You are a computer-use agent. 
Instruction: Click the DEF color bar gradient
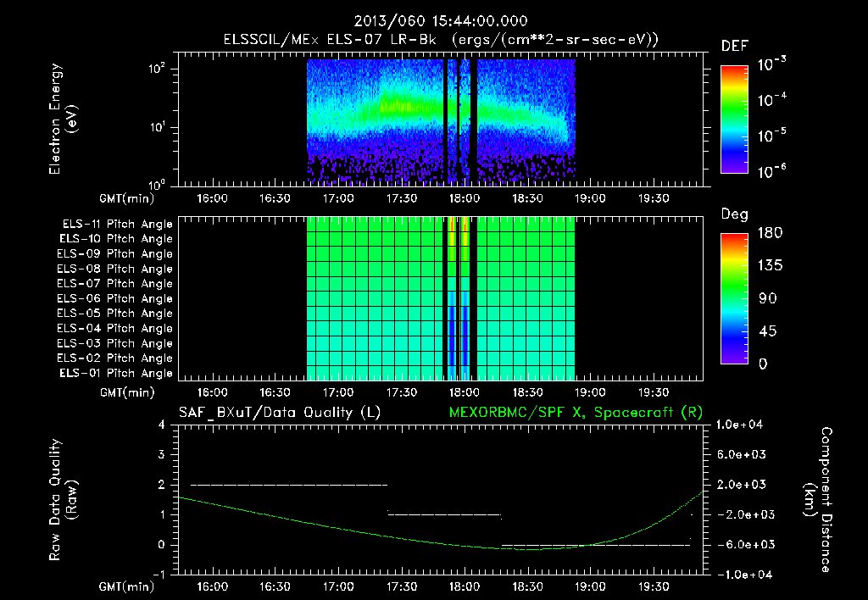[x=734, y=119]
